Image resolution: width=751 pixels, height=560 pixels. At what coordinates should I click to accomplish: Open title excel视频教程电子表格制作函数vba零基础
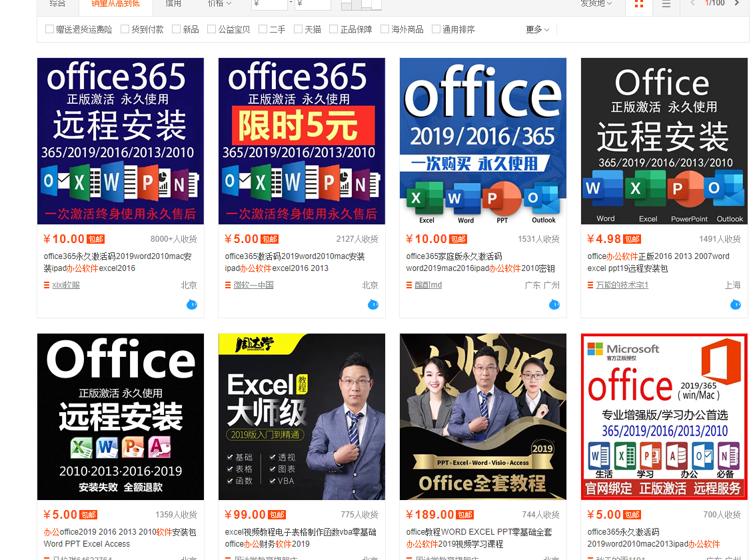click(x=301, y=538)
